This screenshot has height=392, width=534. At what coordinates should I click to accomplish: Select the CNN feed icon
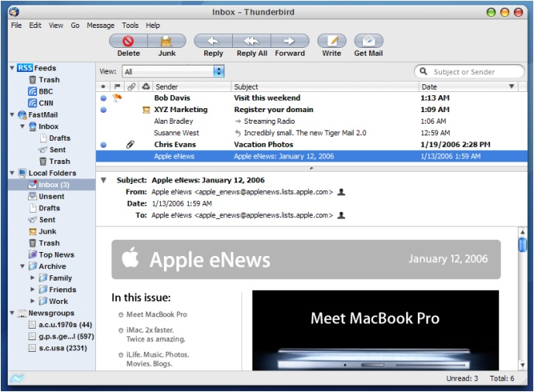[33, 103]
